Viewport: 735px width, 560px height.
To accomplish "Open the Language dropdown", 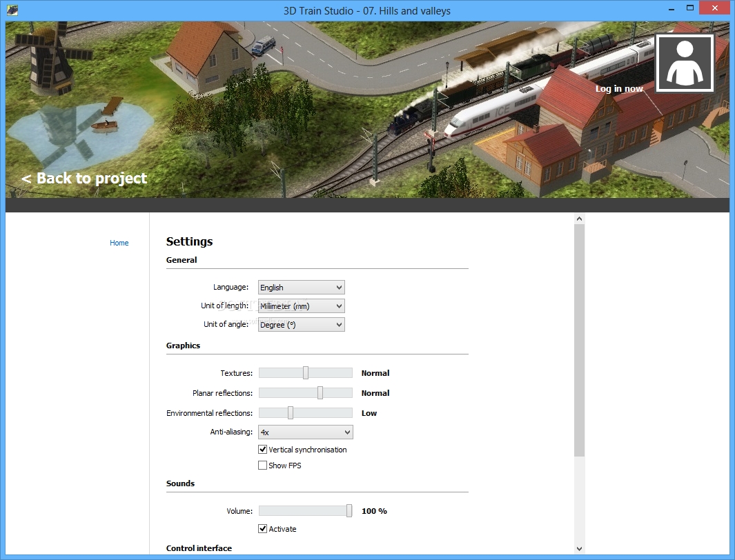I will tap(302, 288).
